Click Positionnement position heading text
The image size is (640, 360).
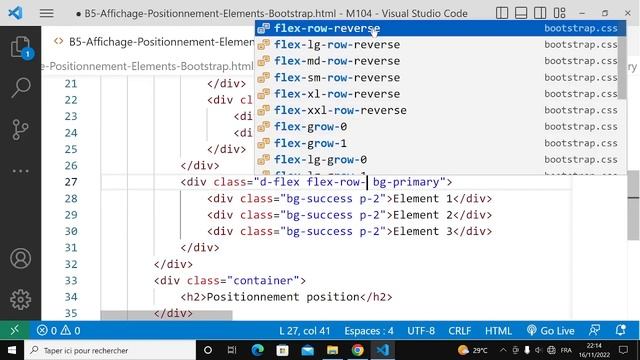click(283, 297)
